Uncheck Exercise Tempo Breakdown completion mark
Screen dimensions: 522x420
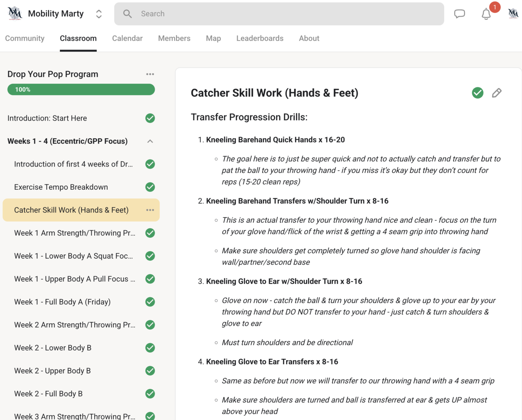point(150,187)
